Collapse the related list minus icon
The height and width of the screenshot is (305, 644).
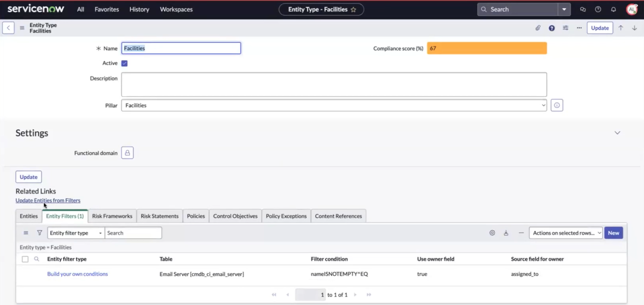coord(521,233)
